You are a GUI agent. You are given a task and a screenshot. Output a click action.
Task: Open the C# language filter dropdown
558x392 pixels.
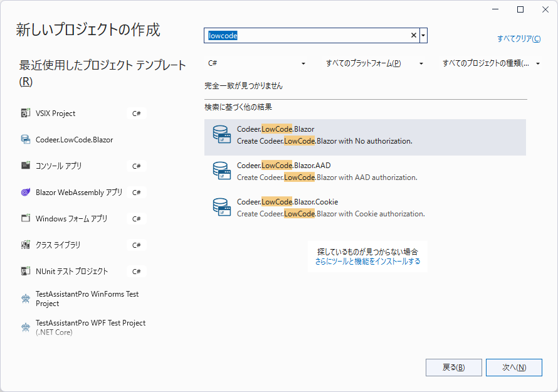pos(257,63)
